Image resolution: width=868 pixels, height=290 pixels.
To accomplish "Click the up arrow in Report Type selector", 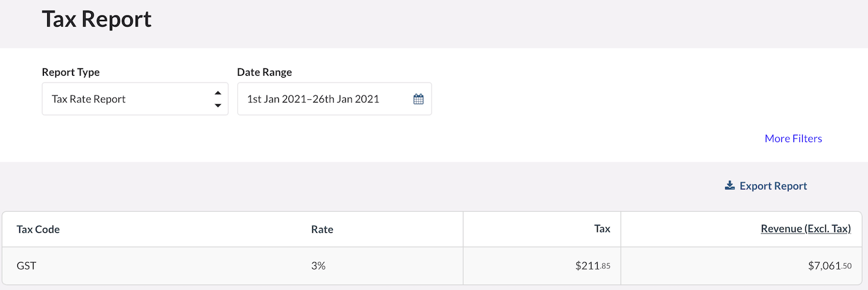I will [218, 93].
